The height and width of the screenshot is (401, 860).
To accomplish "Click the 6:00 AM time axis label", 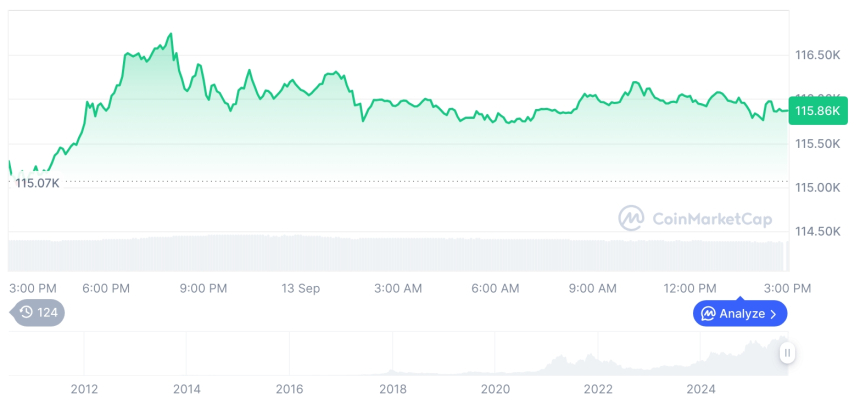I will [495, 289].
